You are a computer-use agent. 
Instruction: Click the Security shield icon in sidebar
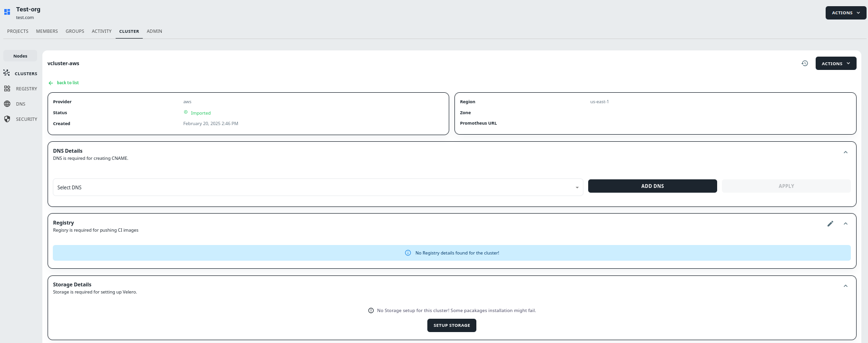pos(7,119)
